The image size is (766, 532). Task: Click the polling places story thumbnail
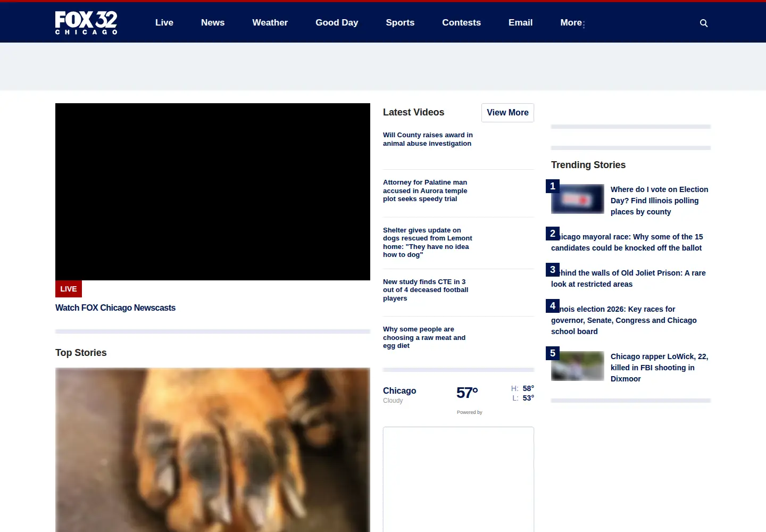(x=578, y=199)
